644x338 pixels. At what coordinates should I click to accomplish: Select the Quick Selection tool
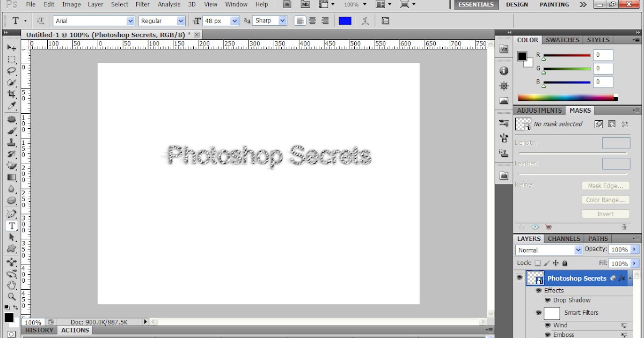(11, 83)
